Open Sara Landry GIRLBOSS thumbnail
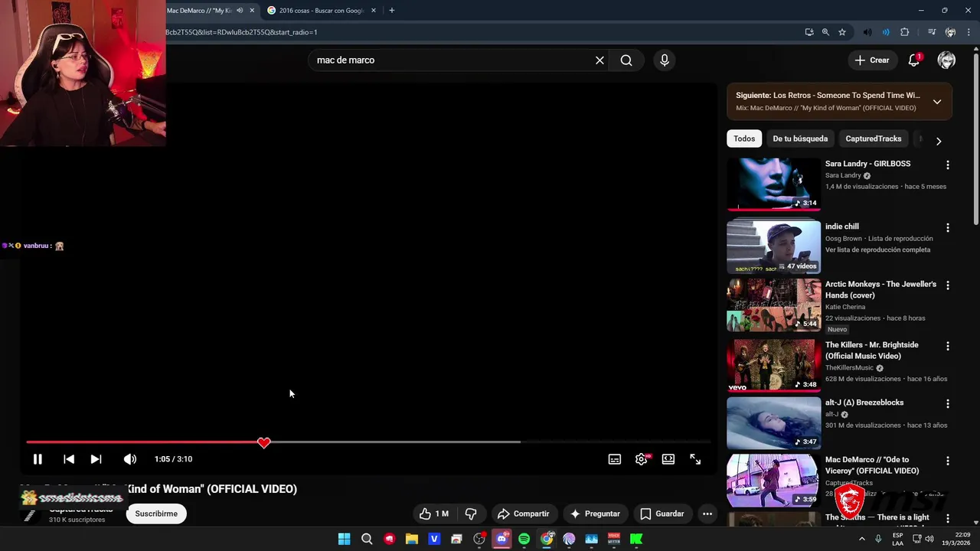The width and height of the screenshot is (980, 551). point(773,184)
